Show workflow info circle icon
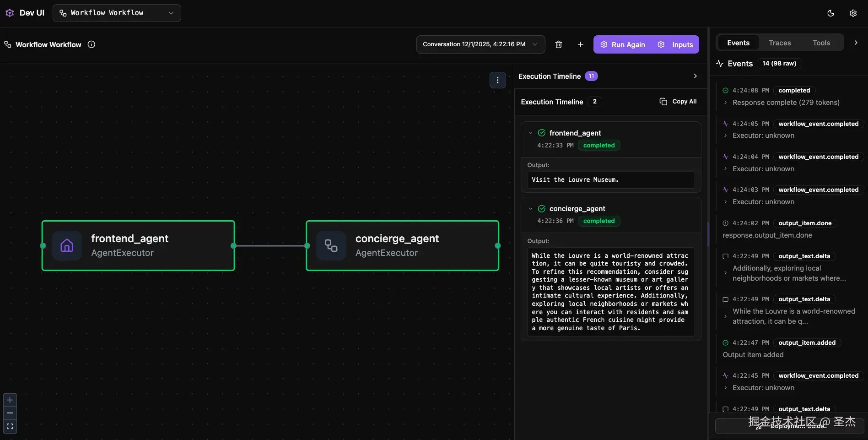The image size is (868, 440). click(x=92, y=44)
